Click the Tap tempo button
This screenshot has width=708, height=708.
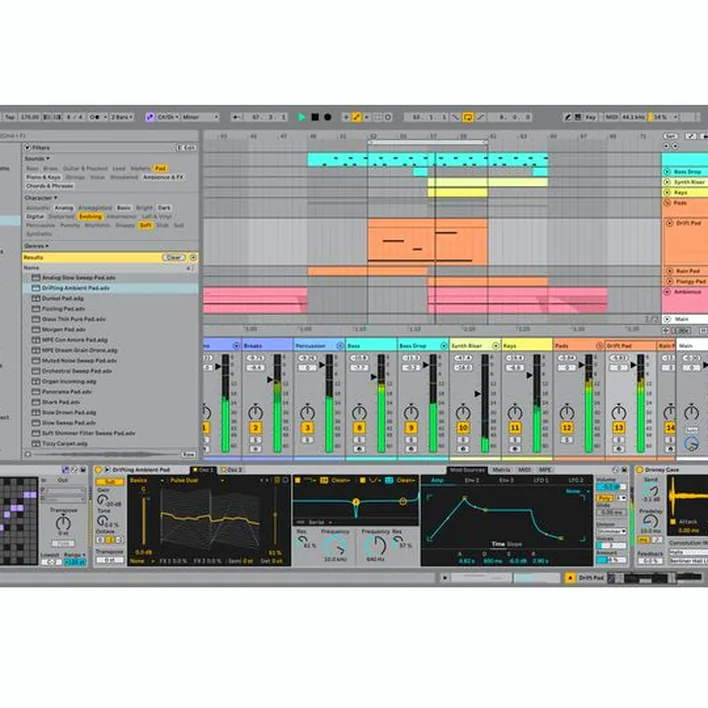pos(10,117)
